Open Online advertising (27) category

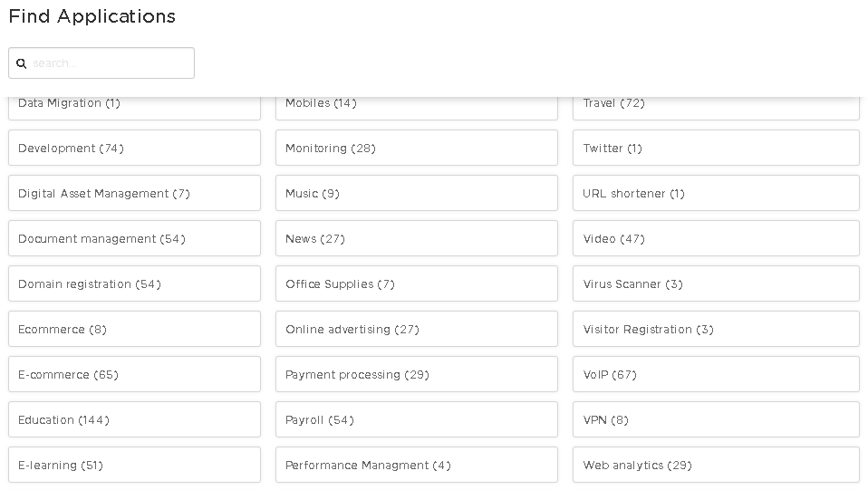[x=416, y=329]
